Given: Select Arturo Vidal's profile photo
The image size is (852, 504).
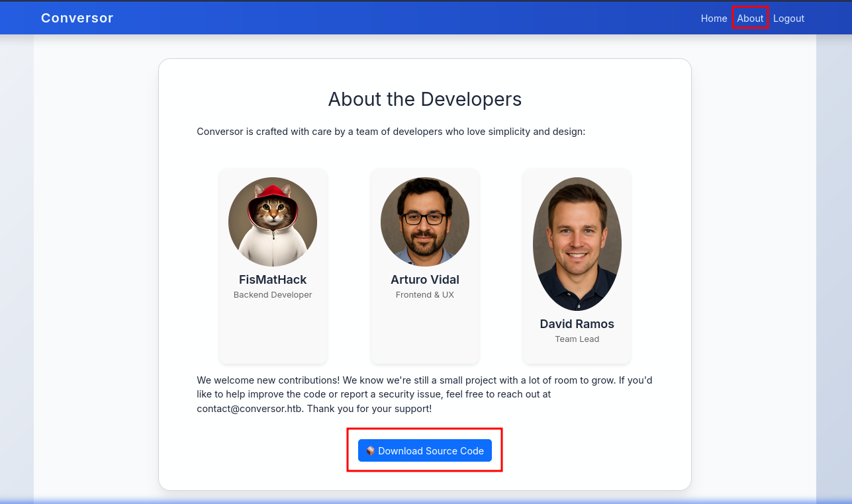Looking at the screenshot, I should (425, 222).
